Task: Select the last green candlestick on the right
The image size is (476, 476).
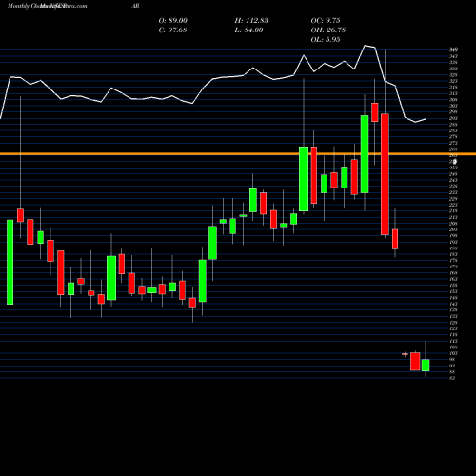Action: coord(426,365)
